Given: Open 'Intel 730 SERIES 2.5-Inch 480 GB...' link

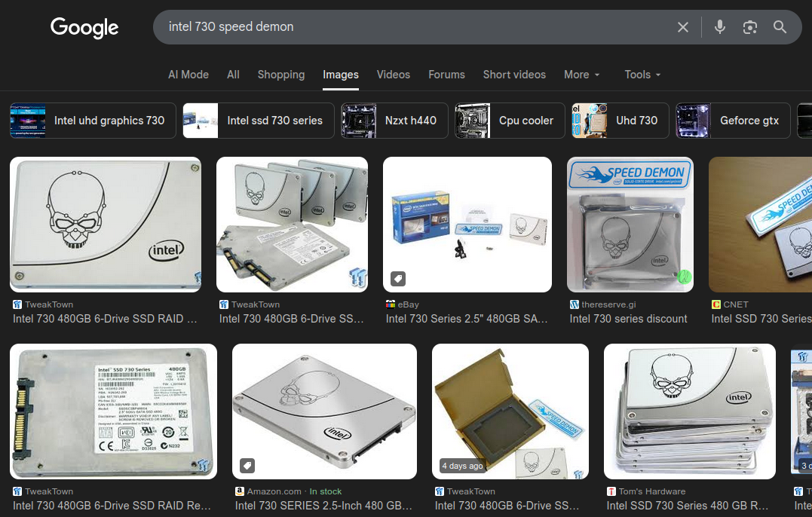Looking at the screenshot, I should (x=323, y=506).
